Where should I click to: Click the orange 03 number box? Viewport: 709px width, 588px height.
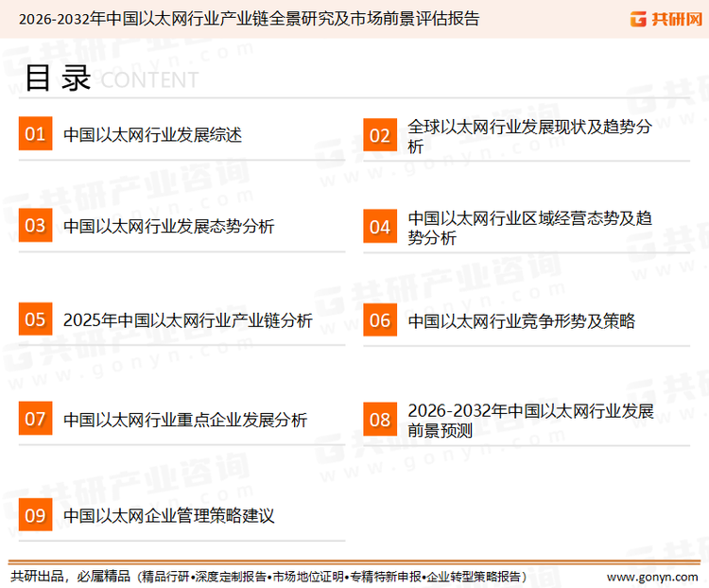(x=35, y=225)
